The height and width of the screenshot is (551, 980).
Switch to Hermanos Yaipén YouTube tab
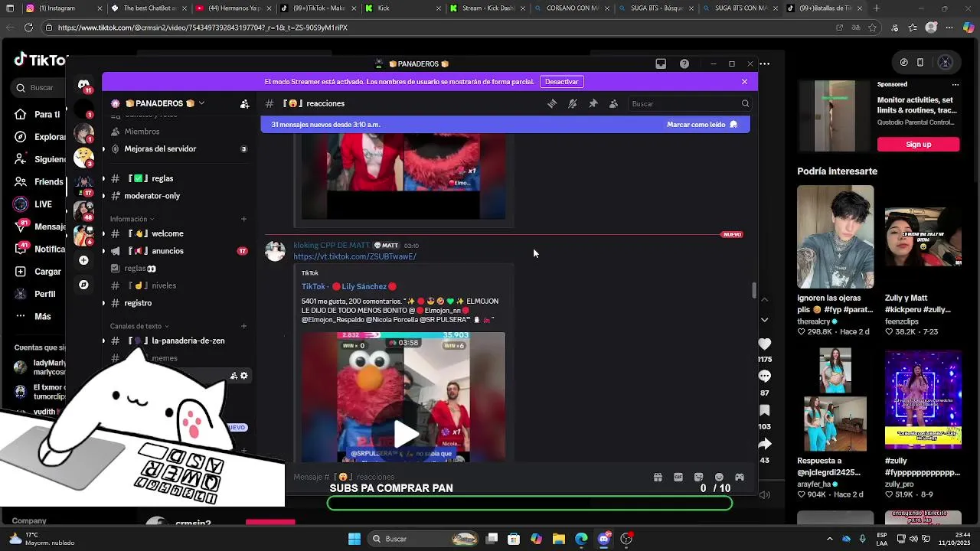pos(234,8)
